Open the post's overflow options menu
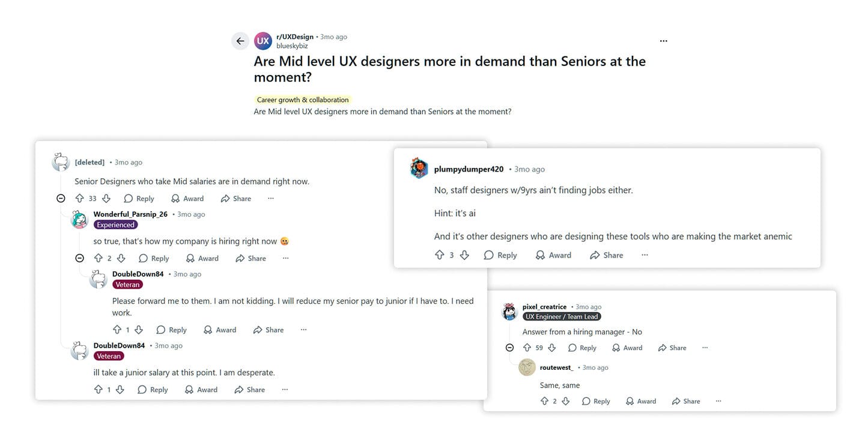868x434 pixels. [x=663, y=41]
